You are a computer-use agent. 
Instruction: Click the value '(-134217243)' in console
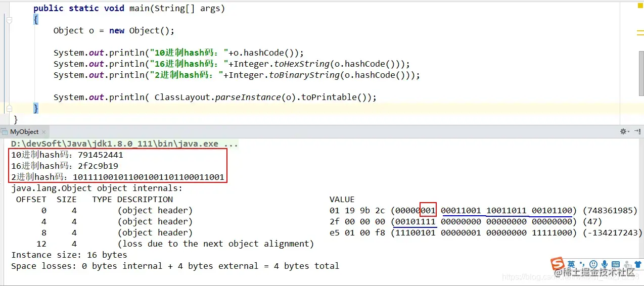point(613,232)
